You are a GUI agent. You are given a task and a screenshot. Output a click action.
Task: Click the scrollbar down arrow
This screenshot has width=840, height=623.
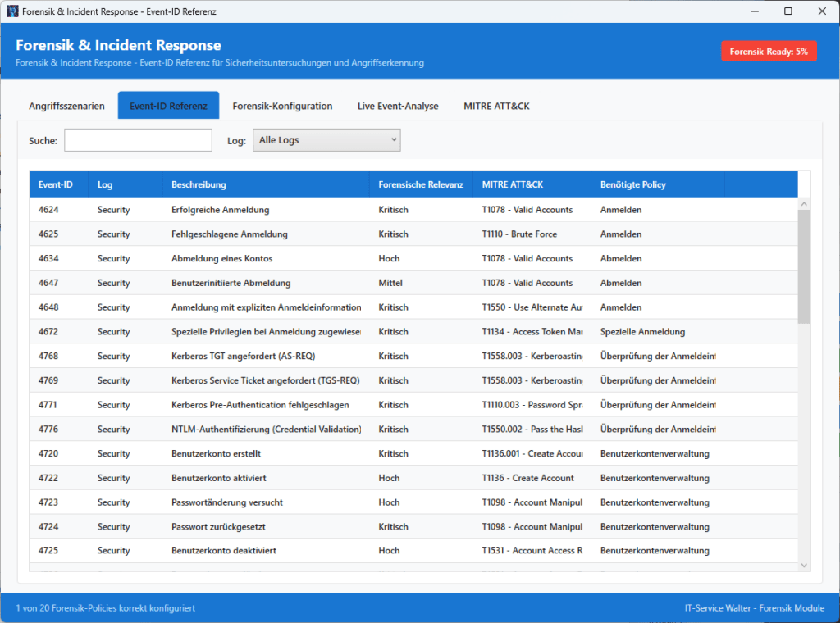pyautogui.click(x=804, y=565)
